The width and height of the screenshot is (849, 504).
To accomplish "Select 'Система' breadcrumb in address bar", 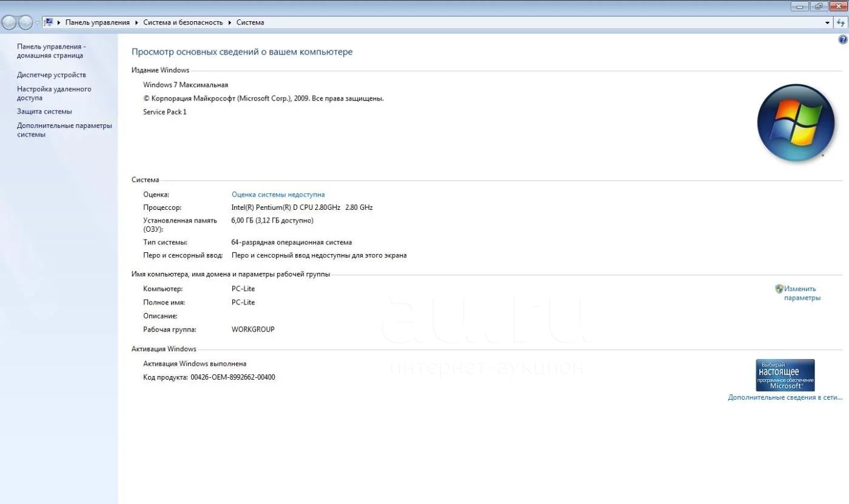I will point(250,22).
